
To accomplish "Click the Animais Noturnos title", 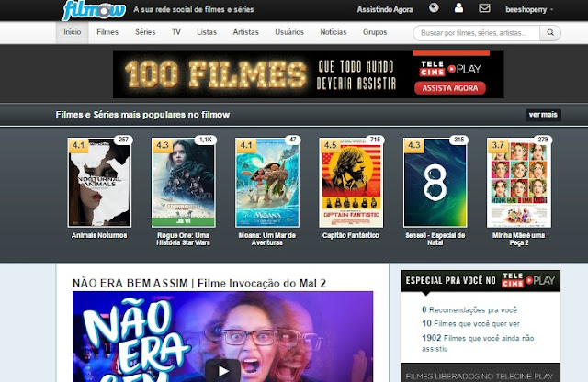I will pos(99,235).
